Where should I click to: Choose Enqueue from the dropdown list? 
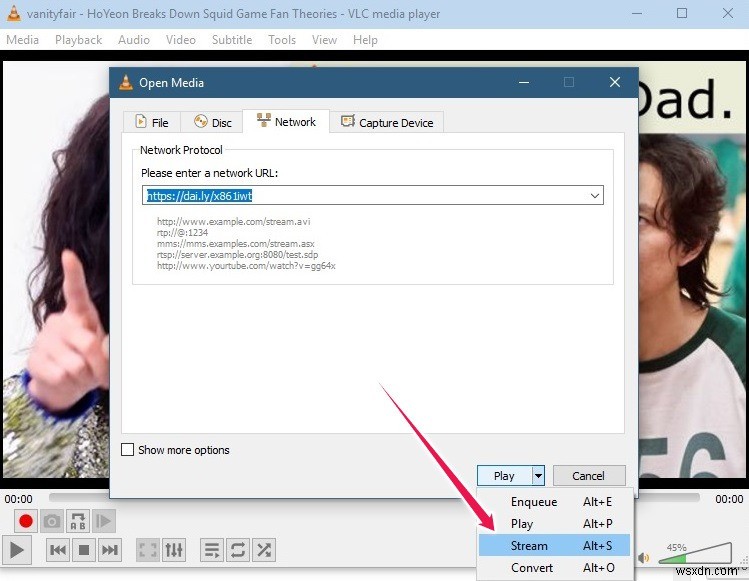(x=554, y=502)
